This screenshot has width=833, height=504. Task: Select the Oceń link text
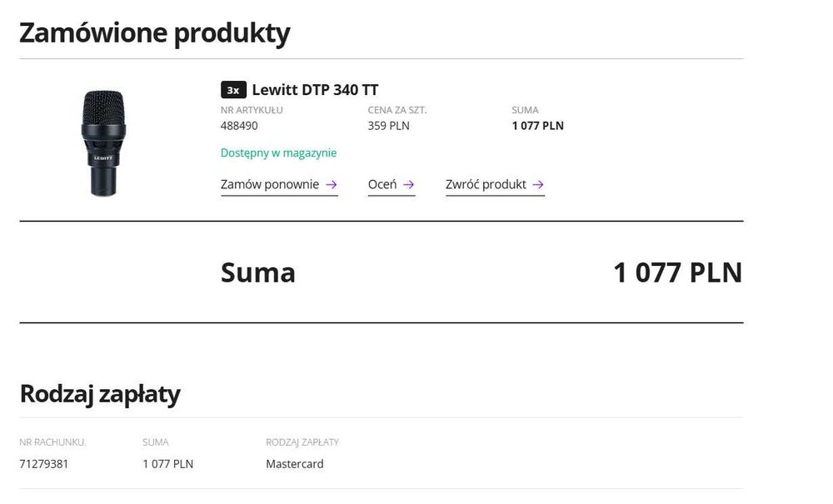[x=382, y=185]
